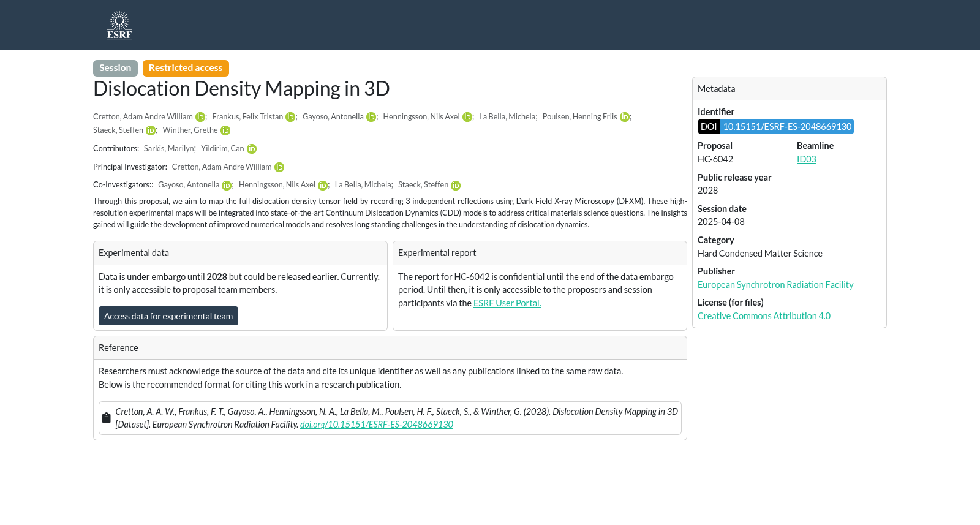This screenshot has height=525, width=980.
Task: Open European Synchrotron Radiation Facility publisher link
Action: (775, 285)
